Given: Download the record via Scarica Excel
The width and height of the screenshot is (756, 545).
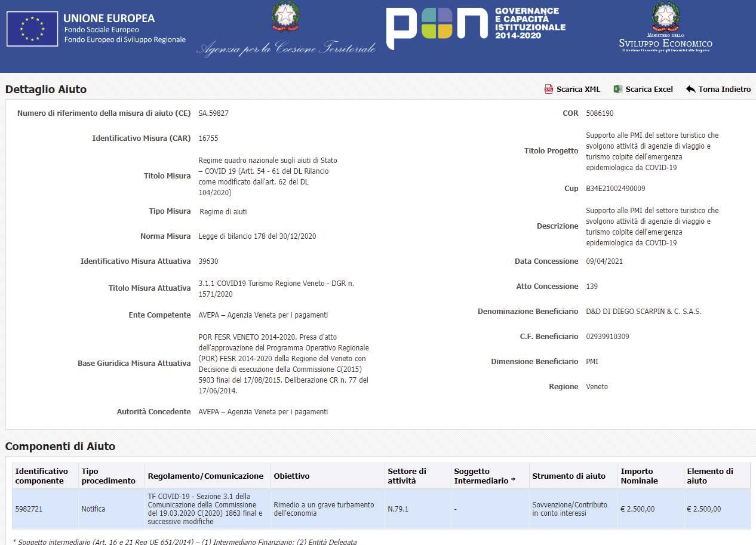Looking at the screenshot, I should (643, 89).
